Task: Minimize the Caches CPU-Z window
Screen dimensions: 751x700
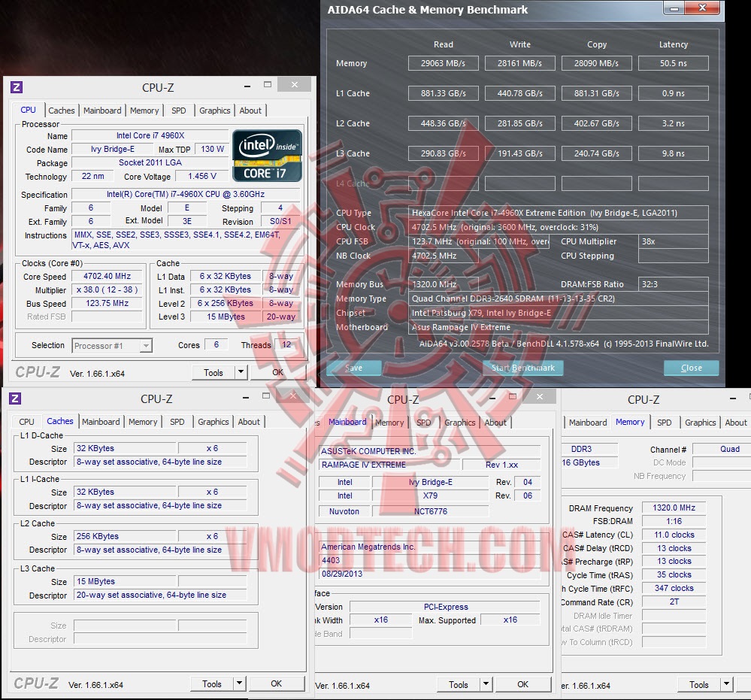Action: [246, 397]
